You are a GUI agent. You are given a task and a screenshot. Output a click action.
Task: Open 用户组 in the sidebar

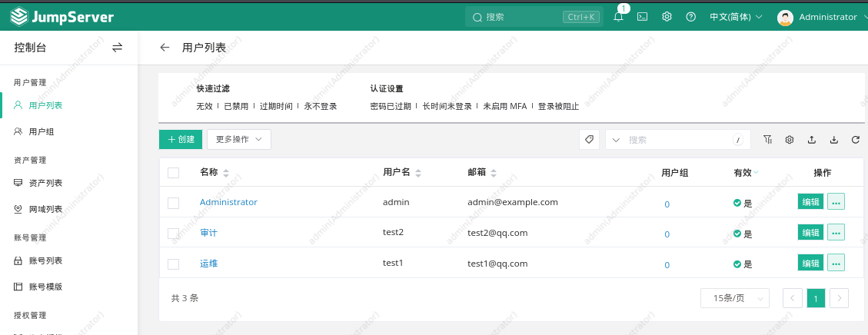tap(42, 131)
